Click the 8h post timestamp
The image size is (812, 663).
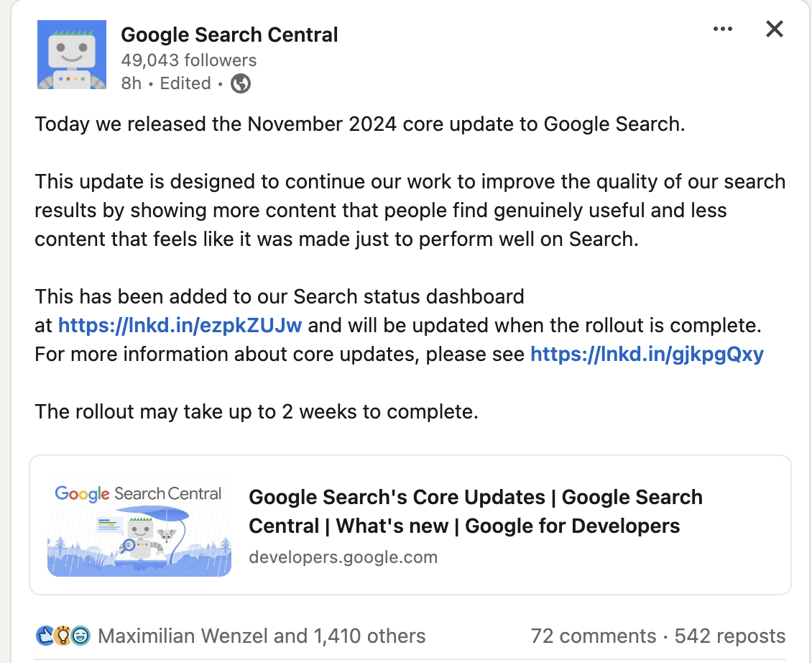[x=131, y=83]
